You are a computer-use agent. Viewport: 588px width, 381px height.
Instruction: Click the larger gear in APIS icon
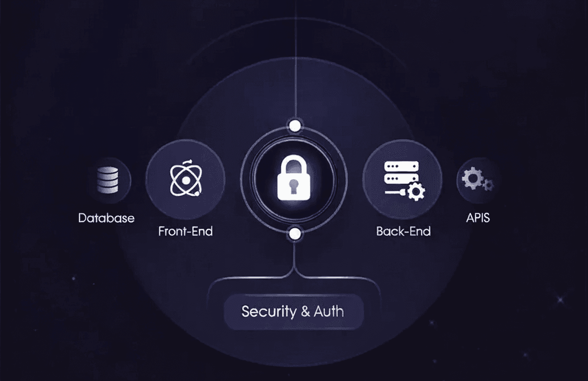[472, 178]
